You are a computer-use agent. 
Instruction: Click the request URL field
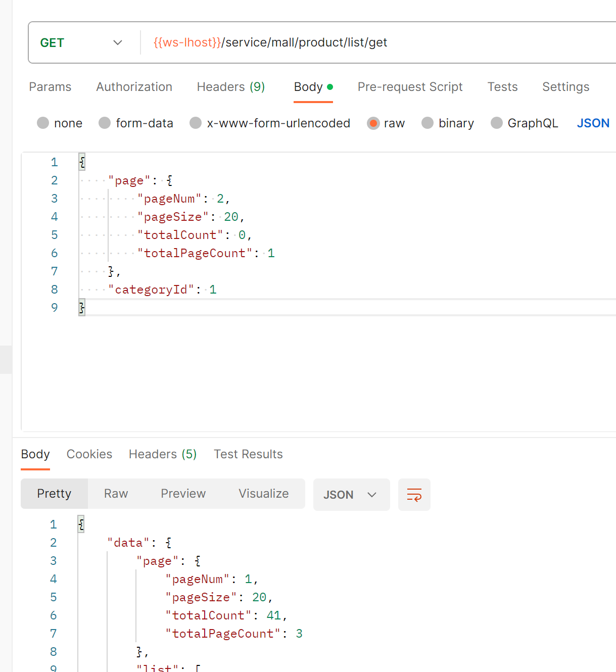[x=379, y=42]
